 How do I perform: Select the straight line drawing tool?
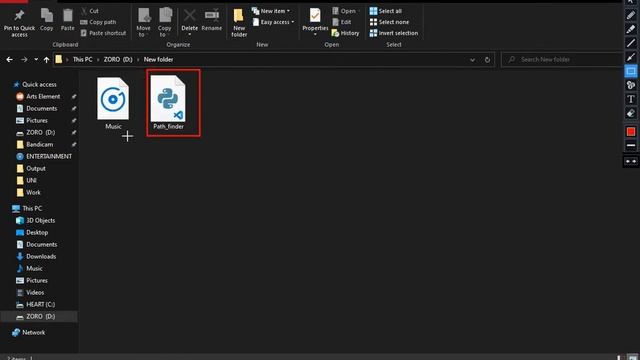click(631, 43)
